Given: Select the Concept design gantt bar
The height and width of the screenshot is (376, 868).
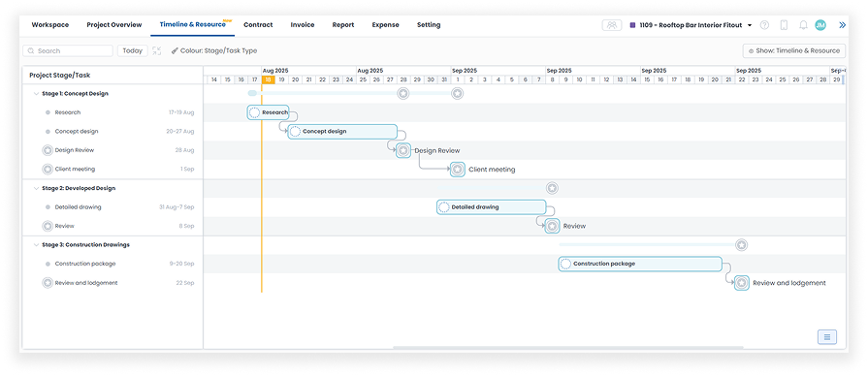Looking at the screenshot, I should 342,132.
